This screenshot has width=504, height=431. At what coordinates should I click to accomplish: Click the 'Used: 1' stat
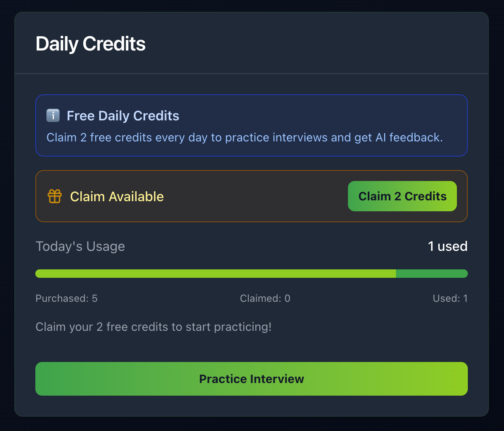(x=450, y=298)
